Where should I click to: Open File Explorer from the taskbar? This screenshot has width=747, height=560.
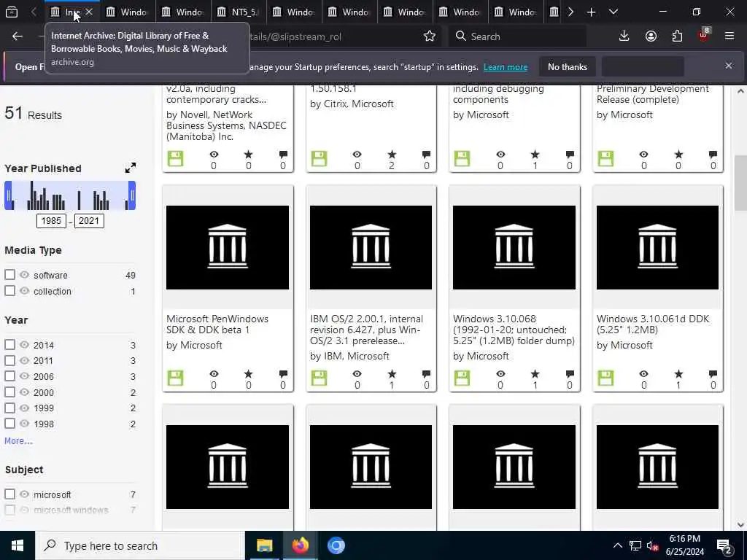click(x=264, y=545)
